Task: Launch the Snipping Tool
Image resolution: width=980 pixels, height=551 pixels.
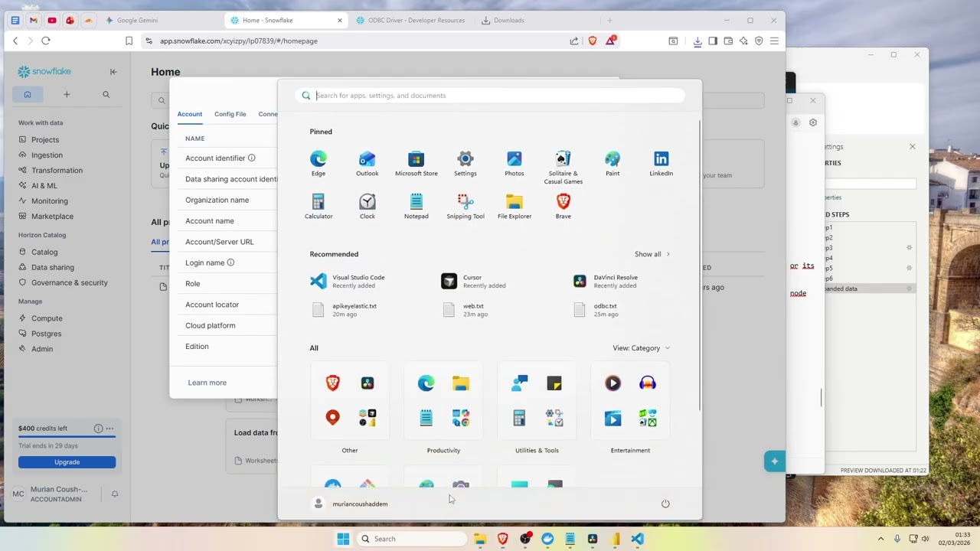Action: [465, 207]
